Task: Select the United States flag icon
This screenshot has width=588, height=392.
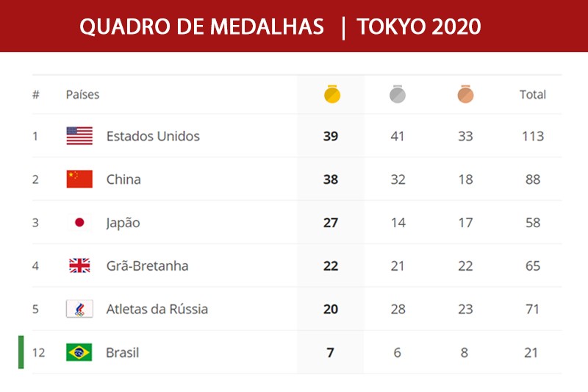Action: point(79,136)
